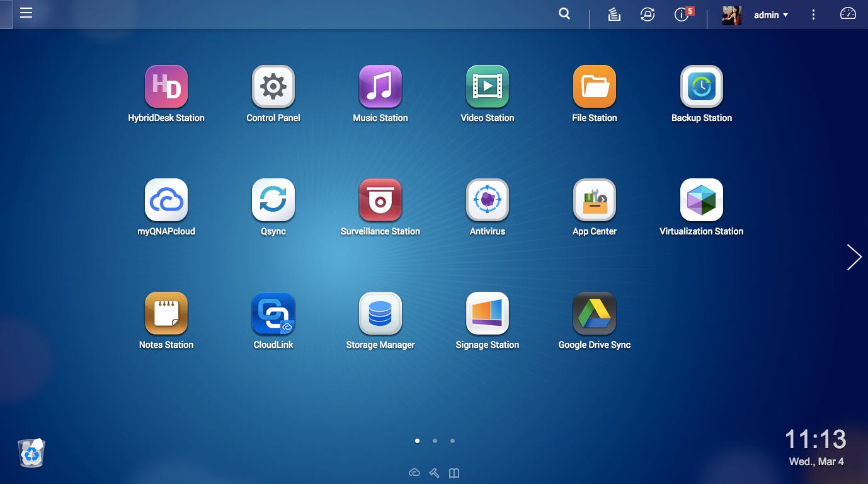
Task: Open Notes Station
Action: [166, 314]
